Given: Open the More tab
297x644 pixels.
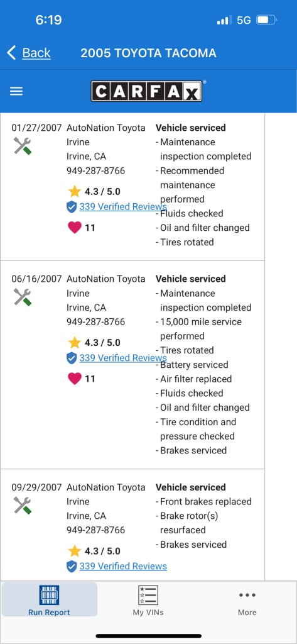Looking at the screenshot, I should 247,603.
